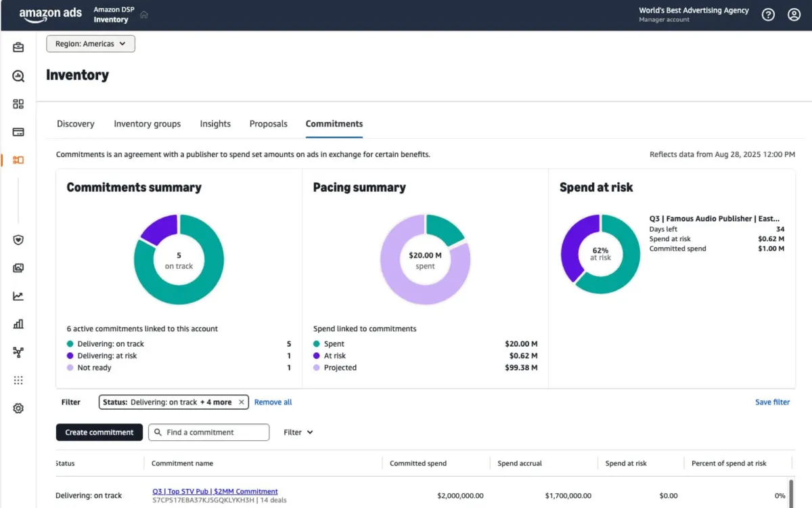Image resolution: width=812 pixels, height=508 pixels.
Task: Open the Q3 Top STV Pub commitment link
Action: click(215, 491)
